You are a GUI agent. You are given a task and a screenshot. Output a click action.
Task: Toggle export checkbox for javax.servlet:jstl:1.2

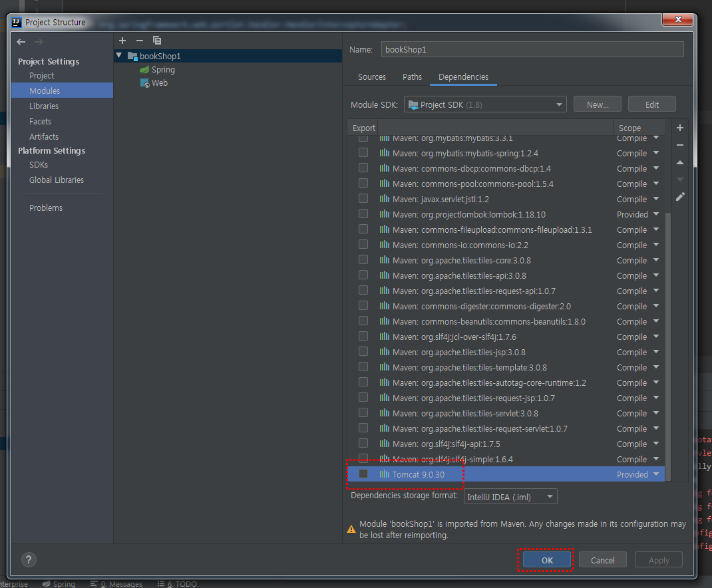tap(363, 198)
